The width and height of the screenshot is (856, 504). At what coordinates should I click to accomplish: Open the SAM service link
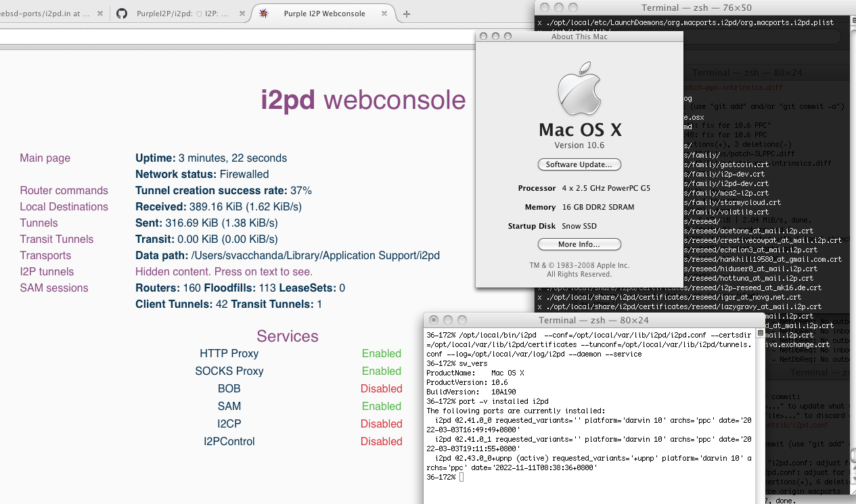(229, 406)
